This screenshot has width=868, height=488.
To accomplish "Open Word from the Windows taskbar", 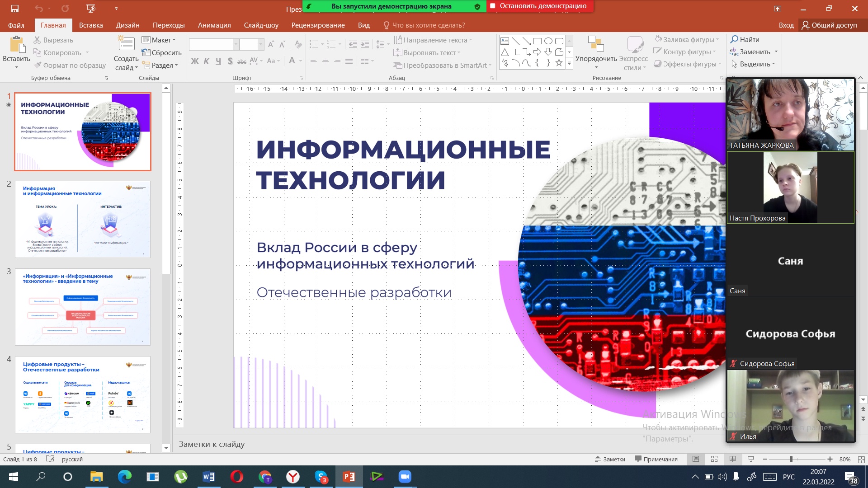I will tap(208, 477).
